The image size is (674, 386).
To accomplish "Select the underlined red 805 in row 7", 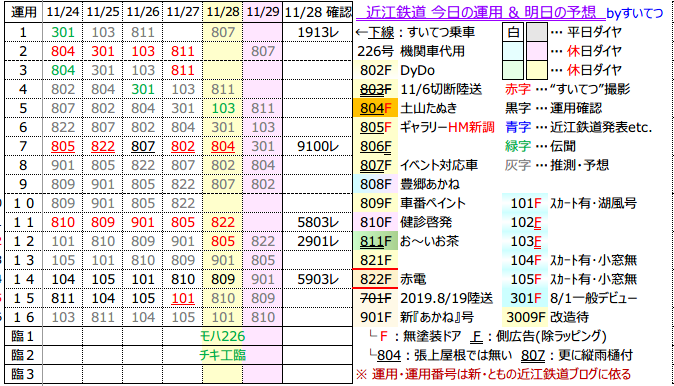I will pyautogui.click(x=63, y=147).
